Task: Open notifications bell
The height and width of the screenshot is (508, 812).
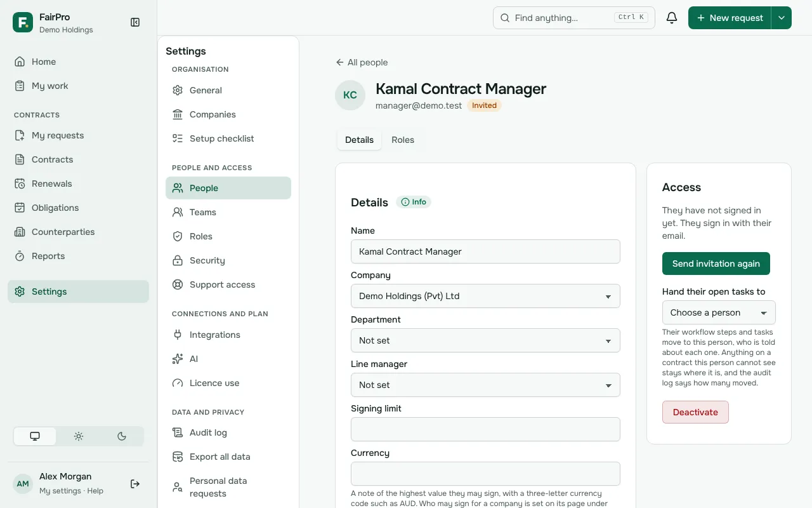Action: coord(672,18)
